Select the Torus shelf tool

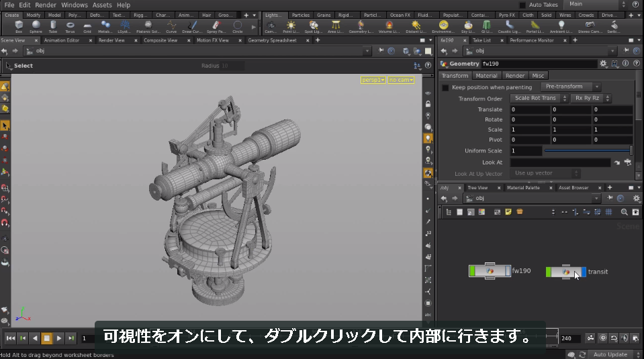[x=71, y=27]
